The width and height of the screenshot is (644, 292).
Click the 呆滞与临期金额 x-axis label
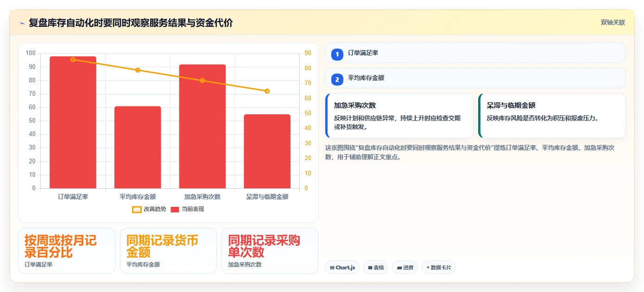pyautogui.click(x=267, y=197)
